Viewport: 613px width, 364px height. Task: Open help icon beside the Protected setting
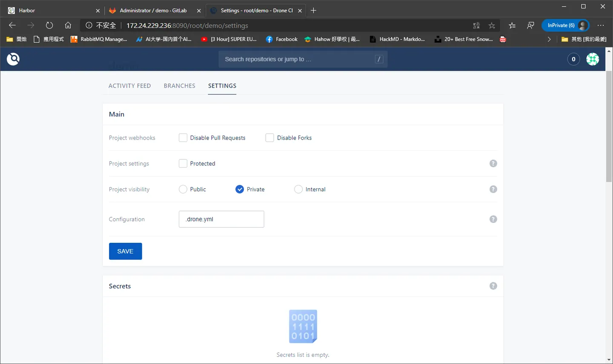tap(493, 163)
